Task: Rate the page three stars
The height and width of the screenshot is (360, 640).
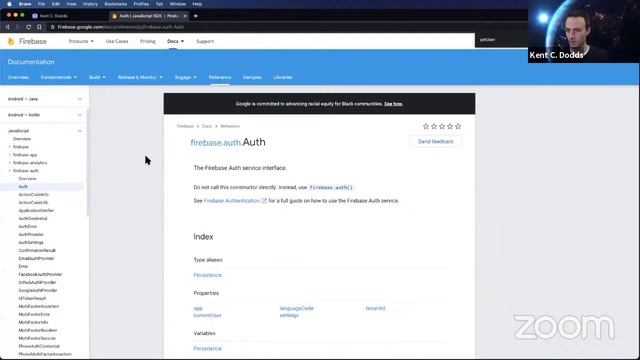Action: point(442,127)
